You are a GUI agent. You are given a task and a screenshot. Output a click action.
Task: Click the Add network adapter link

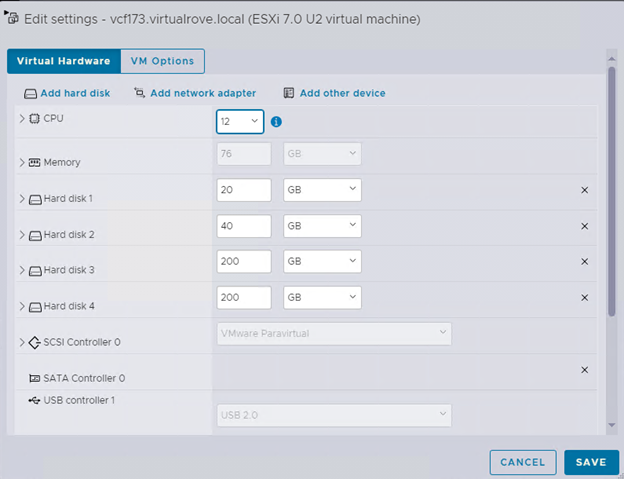click(203, 93)
